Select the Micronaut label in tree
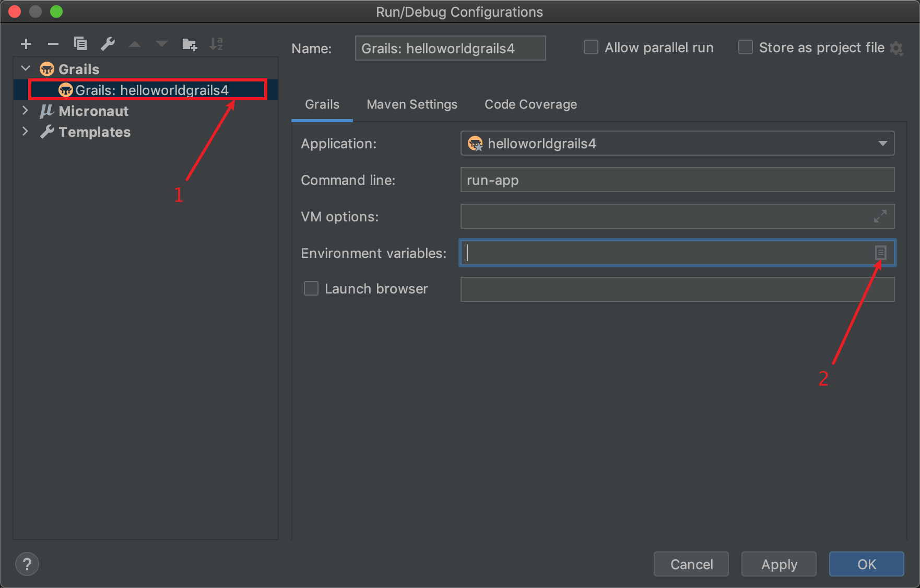Image resolution: width=920 pixels, height=588 pixels. click(x=93, y=111)
